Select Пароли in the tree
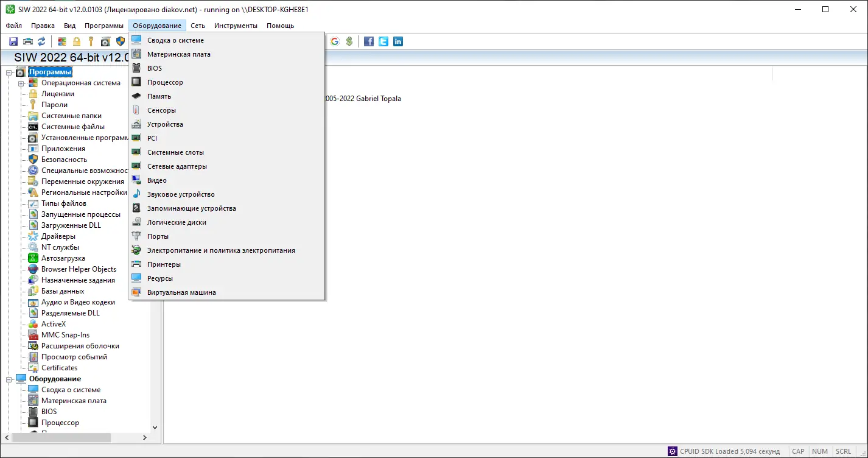The width and height of the screenshot is (868, 458). [x=55, y=105]
